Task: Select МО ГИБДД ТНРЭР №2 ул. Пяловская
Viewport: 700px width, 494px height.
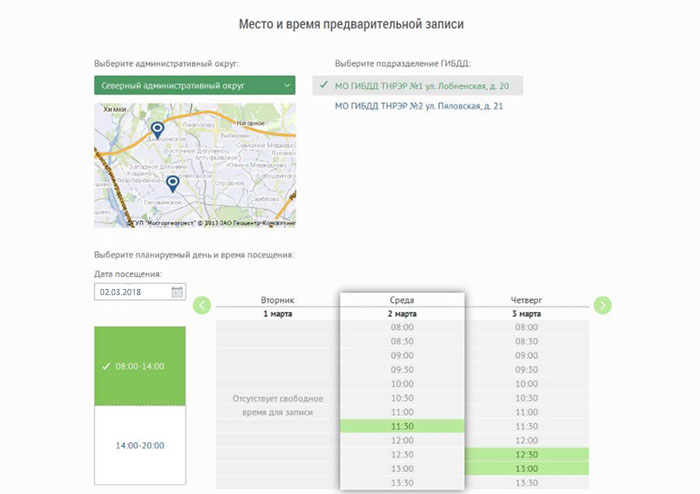Action: click(x=419, y=106)
